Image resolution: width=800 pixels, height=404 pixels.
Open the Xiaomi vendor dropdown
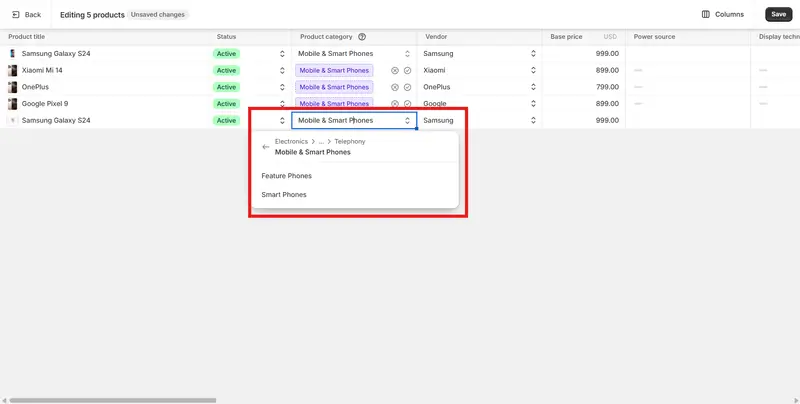click(x=533, y=70)
